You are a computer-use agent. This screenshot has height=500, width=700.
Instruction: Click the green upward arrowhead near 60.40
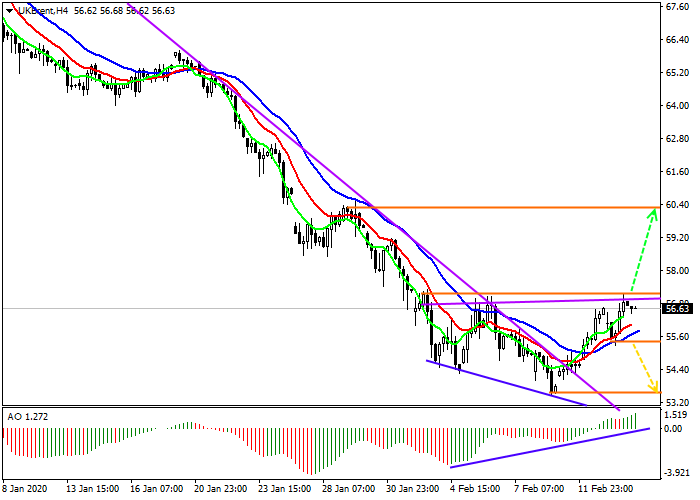[x=654, y=212]
